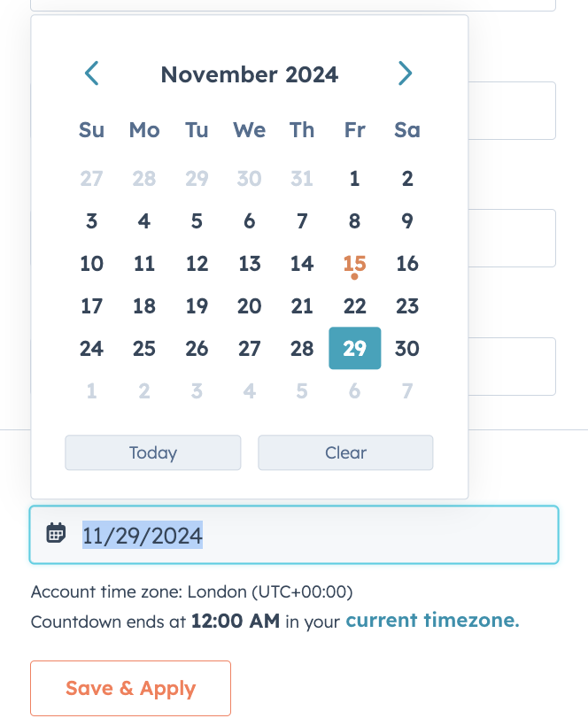Pick November 30 in the calendar

coord(407,348)
